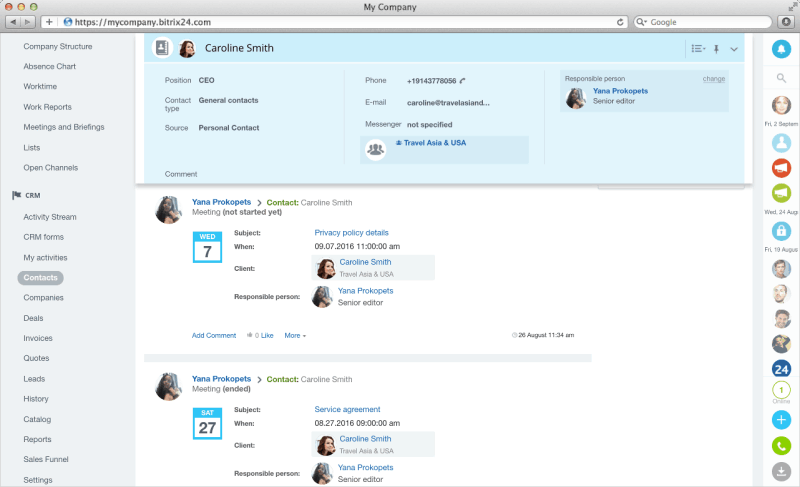Click the company group icon beside Travel Asia & USA
Image resolution: width=800 pixels, height=487 pixels.
(376, 149)
